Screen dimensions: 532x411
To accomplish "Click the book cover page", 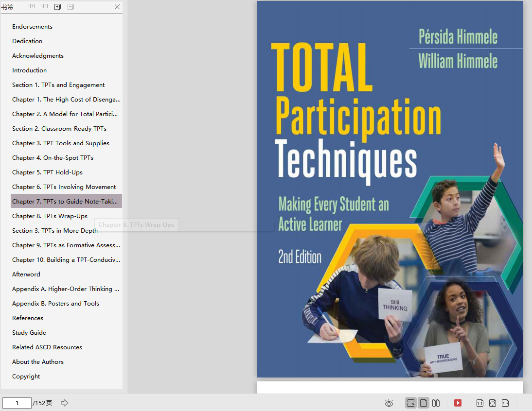I will coord(390,189).
